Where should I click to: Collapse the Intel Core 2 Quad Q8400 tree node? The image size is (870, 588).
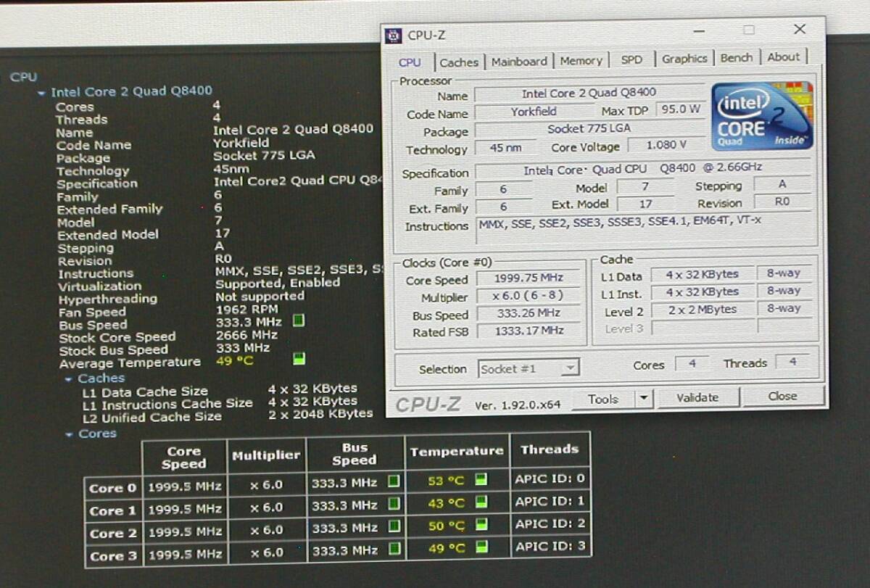[x=43, y=93]
